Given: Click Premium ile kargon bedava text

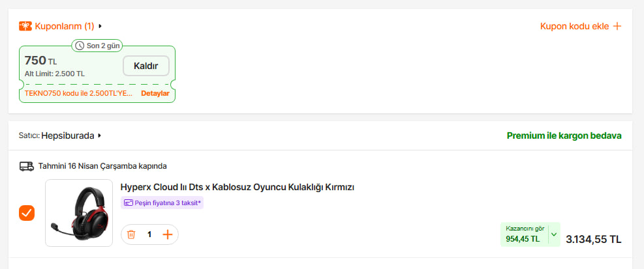Looking at the screenshot, I should coord(564,136).
